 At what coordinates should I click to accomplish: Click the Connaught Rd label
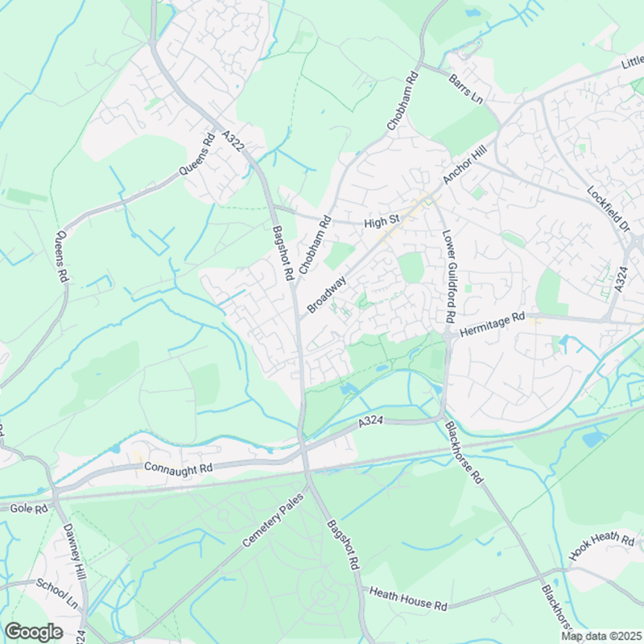coord(179,469)
